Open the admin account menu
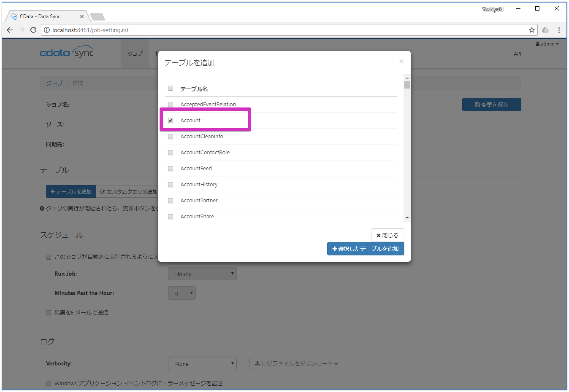The image size is (569, 392). [547, 44]
